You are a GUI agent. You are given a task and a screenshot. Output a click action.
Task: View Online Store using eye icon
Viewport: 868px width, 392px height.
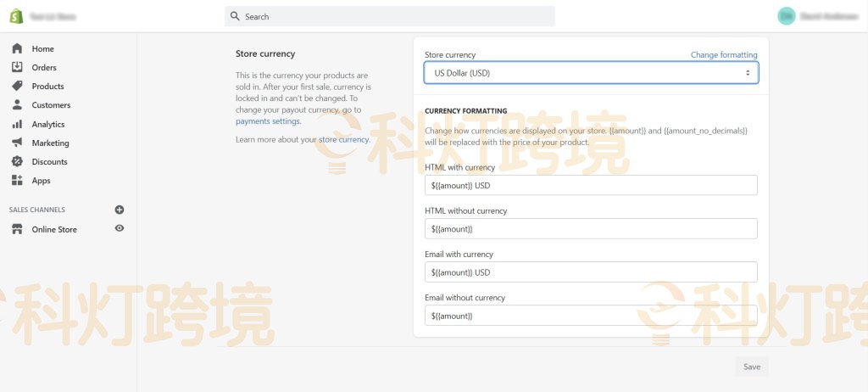(x=120, y=228)
